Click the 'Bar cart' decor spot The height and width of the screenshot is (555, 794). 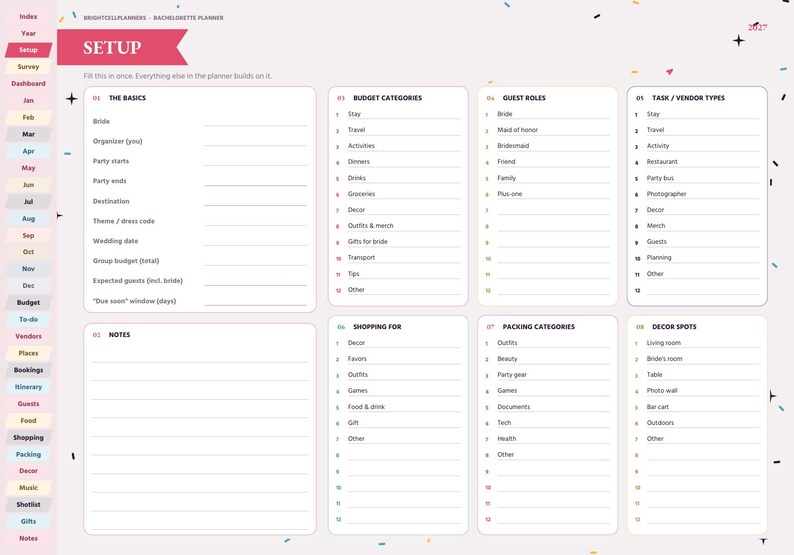pos(657,407)
